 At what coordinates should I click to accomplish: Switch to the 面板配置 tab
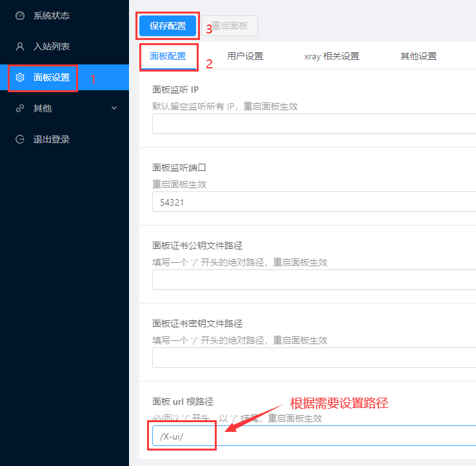(168, 56)
